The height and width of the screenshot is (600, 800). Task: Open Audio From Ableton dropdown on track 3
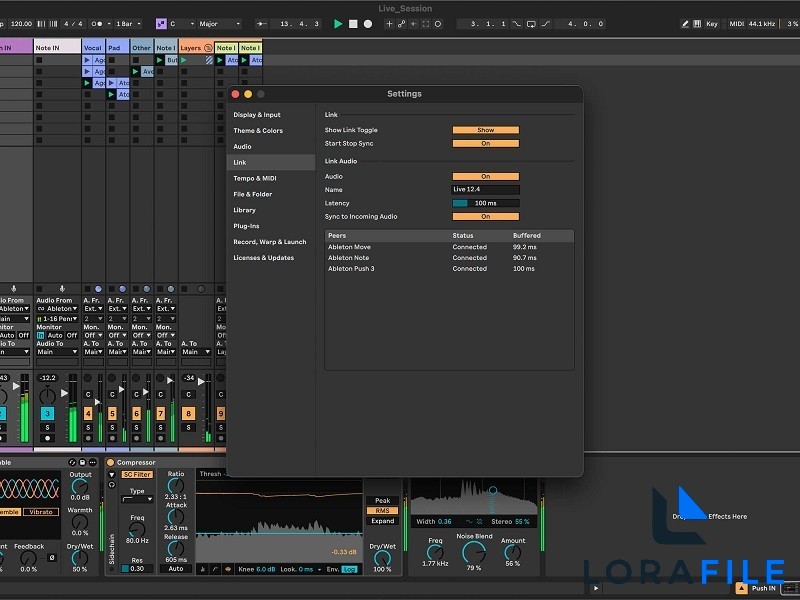point(57,309)
